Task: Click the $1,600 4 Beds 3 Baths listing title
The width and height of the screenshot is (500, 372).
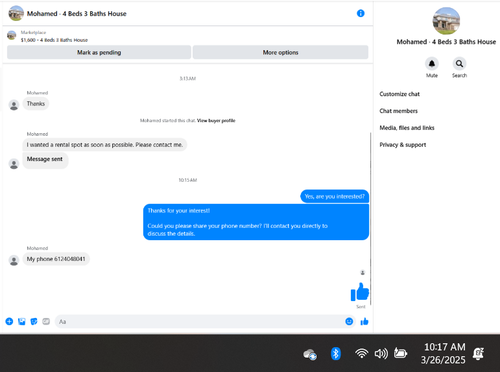Action: click(54, 40)
